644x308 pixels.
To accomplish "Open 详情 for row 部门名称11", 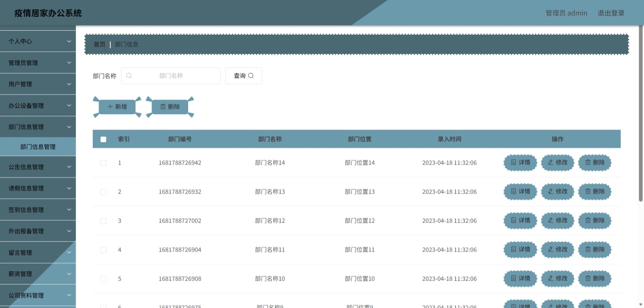I will click(521, 250).
